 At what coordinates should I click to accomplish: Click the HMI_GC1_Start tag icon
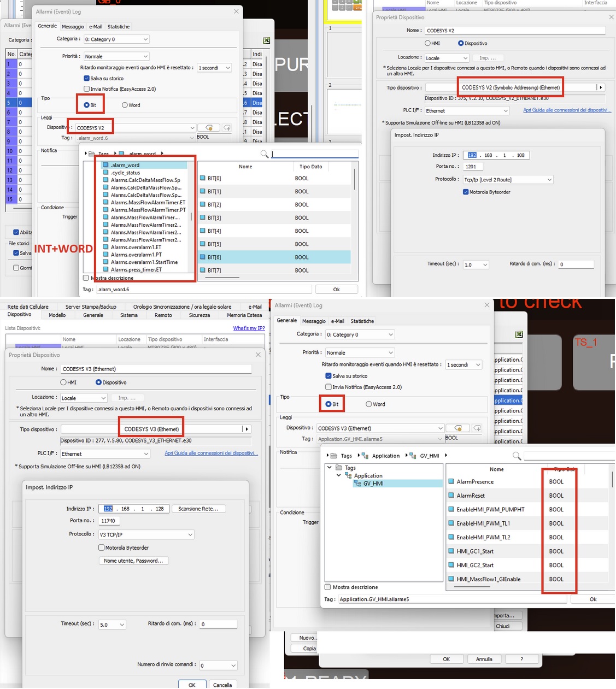[451, 551]
